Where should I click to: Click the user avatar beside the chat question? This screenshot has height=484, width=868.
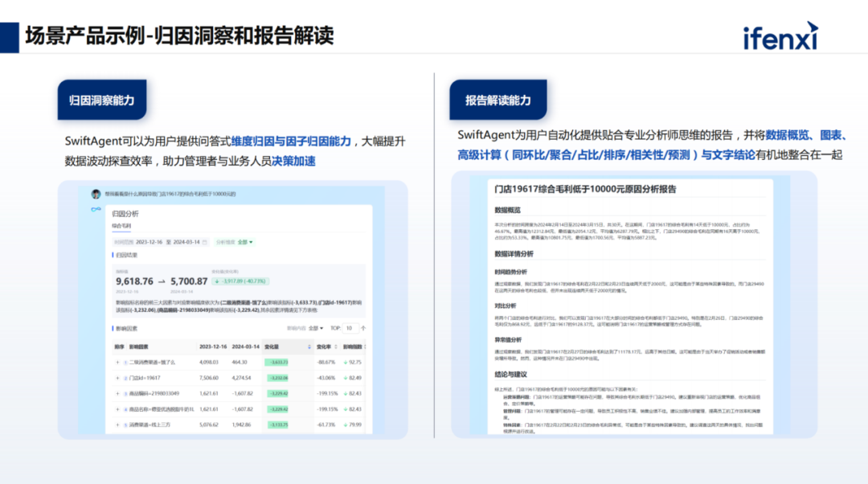96,194
